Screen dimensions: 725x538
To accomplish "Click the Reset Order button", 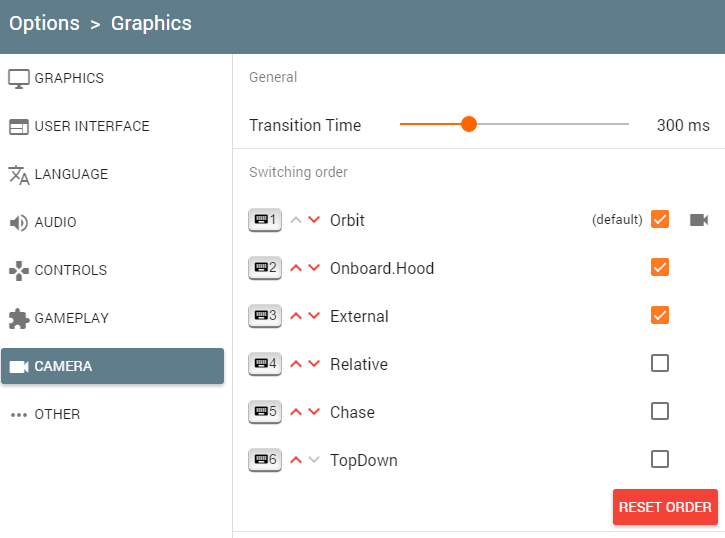I will (665, 507).
